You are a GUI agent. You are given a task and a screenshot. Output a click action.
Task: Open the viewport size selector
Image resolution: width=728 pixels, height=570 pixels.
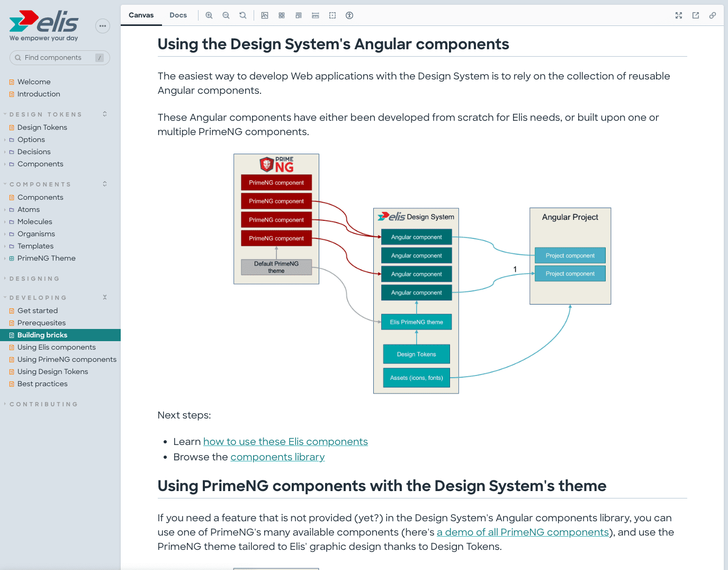[x=299, y=15]
